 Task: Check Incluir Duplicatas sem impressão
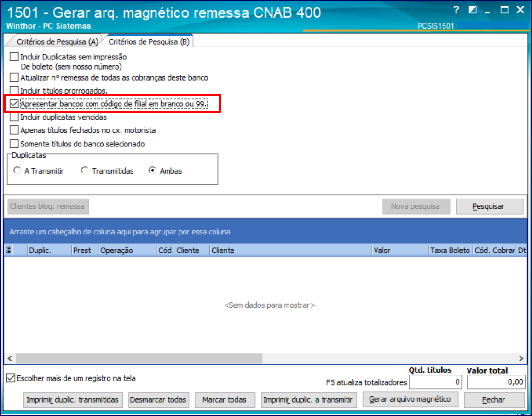(x=14, y=56)
